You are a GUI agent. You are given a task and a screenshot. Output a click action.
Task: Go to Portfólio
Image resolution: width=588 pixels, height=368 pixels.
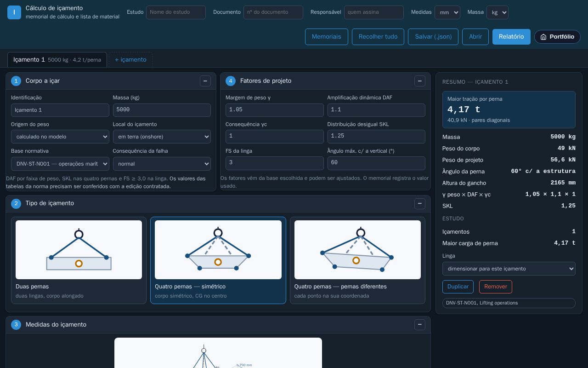pos(557,37)
